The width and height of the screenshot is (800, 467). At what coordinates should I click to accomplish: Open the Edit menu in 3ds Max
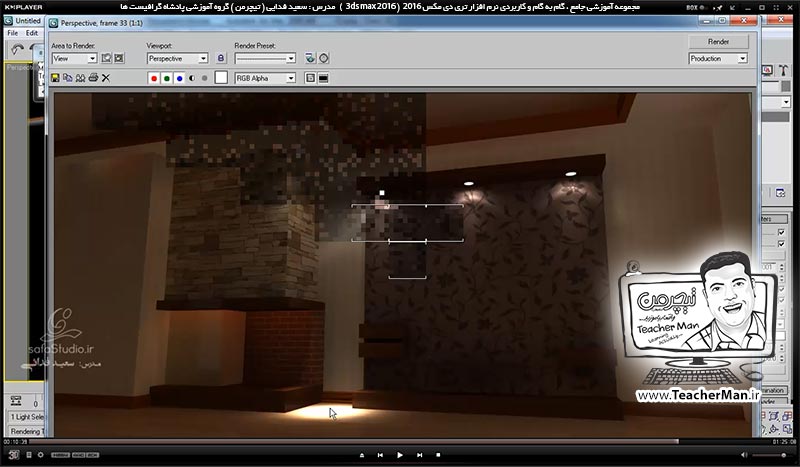coord(32,33)
